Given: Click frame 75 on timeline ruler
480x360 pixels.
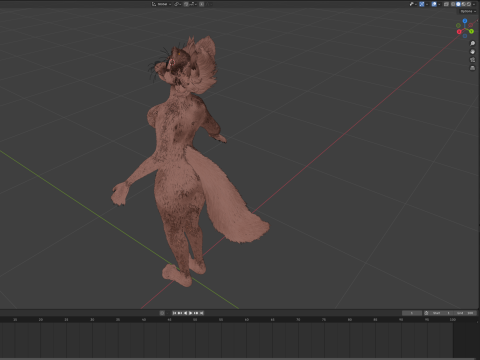Looking at the screenshot, I should [x=324, y=320].
